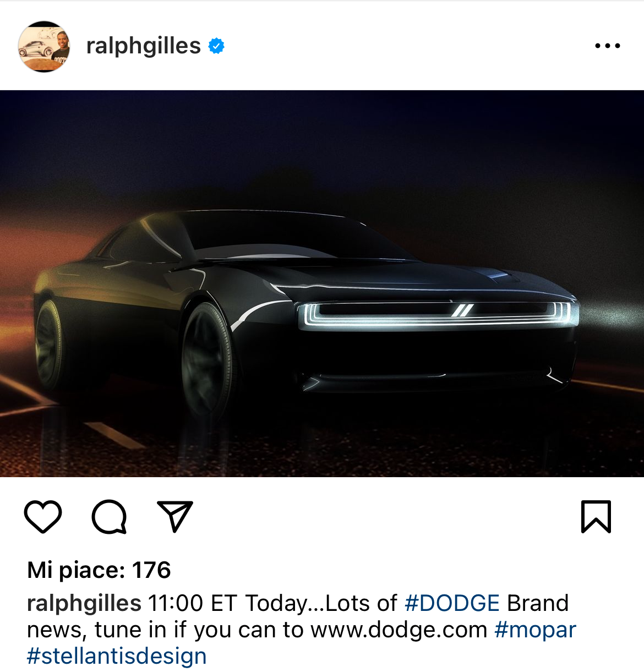
Task: Visit the ralphgilles profile from the header username
Action: [x=143, y=46]
